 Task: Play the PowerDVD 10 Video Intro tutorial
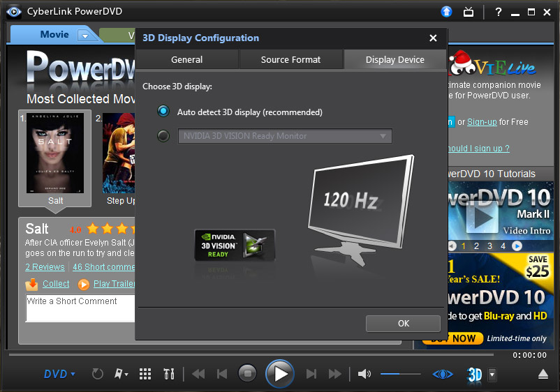(482, 217)
